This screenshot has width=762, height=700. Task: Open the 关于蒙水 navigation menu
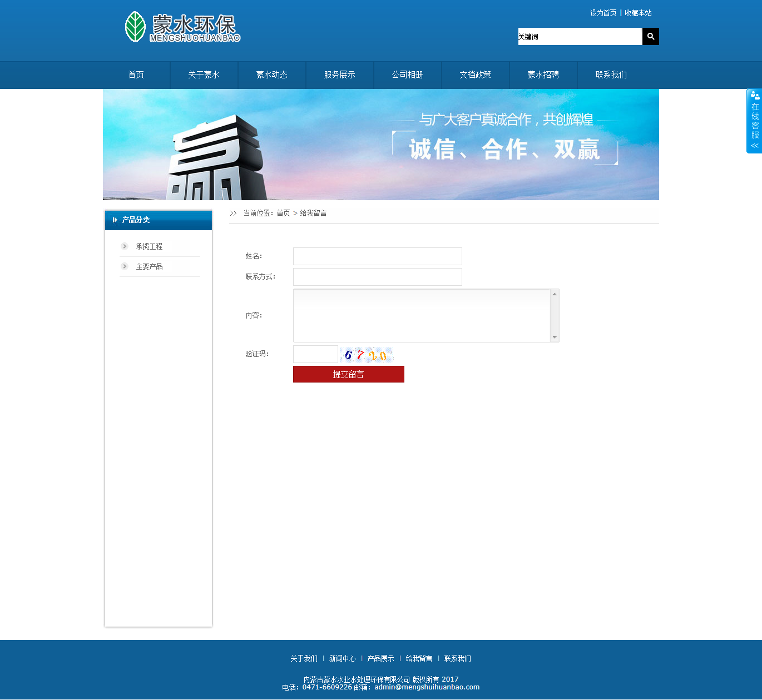[x=204, y=75]
